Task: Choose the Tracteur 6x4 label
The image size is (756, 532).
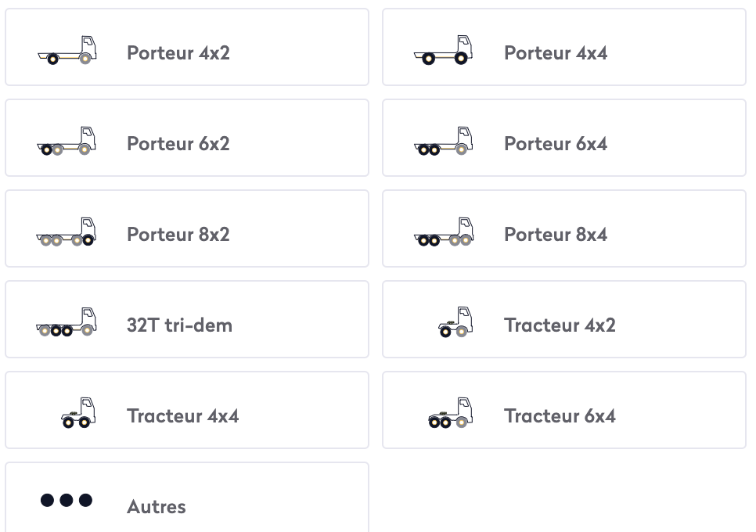Action: [x=560, y=416]
